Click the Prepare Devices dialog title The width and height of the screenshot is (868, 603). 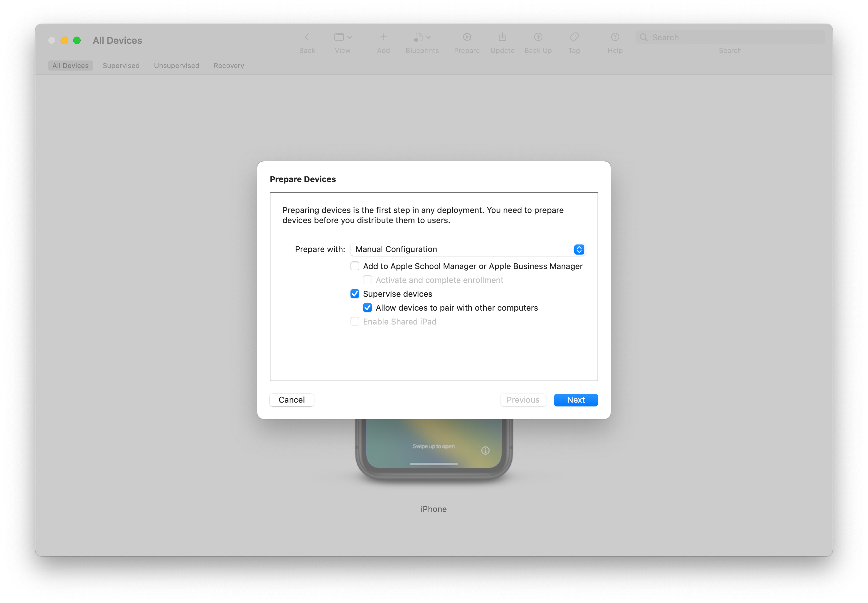(x=303, y=179)
